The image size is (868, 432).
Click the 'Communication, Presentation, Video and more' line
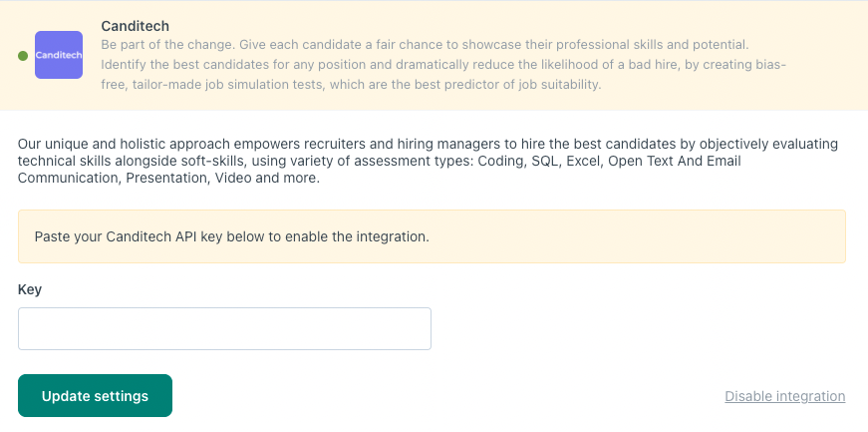click(168, 179)
